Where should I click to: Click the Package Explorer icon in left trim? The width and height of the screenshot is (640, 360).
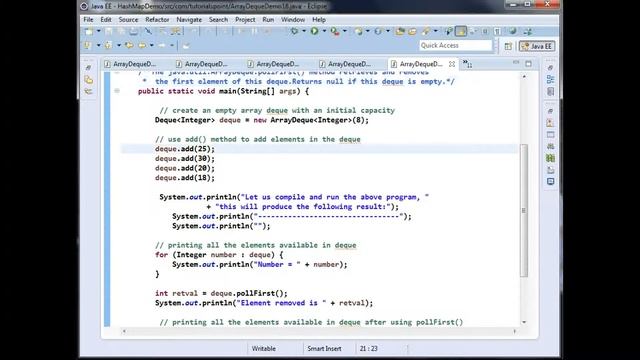89,79
